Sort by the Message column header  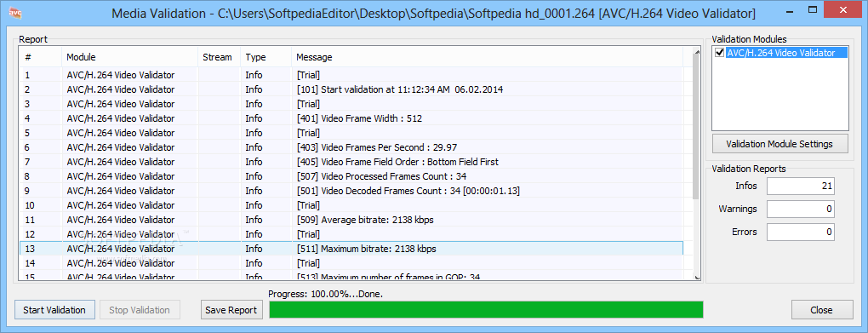tap(487, 57)
